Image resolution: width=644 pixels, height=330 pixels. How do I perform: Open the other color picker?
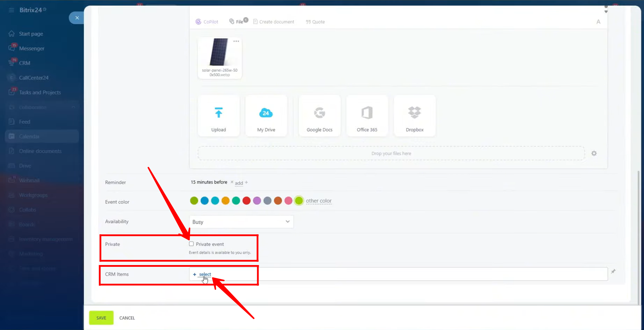(318, 201)
